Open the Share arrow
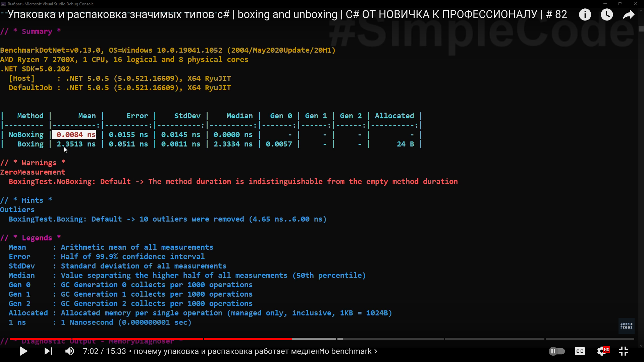644x362 pixels. (629, 15)
